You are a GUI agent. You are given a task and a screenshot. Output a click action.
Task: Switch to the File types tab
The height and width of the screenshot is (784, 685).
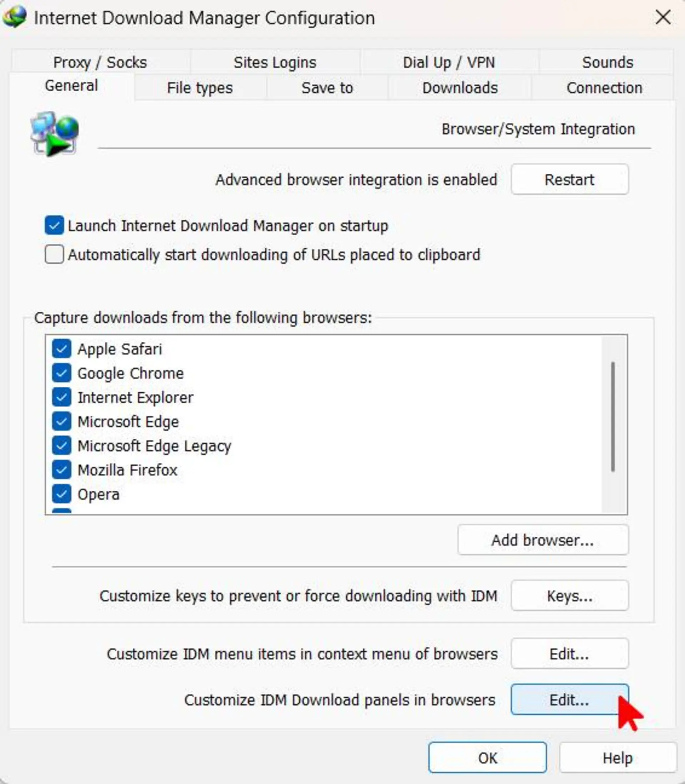tap(200, 88)
